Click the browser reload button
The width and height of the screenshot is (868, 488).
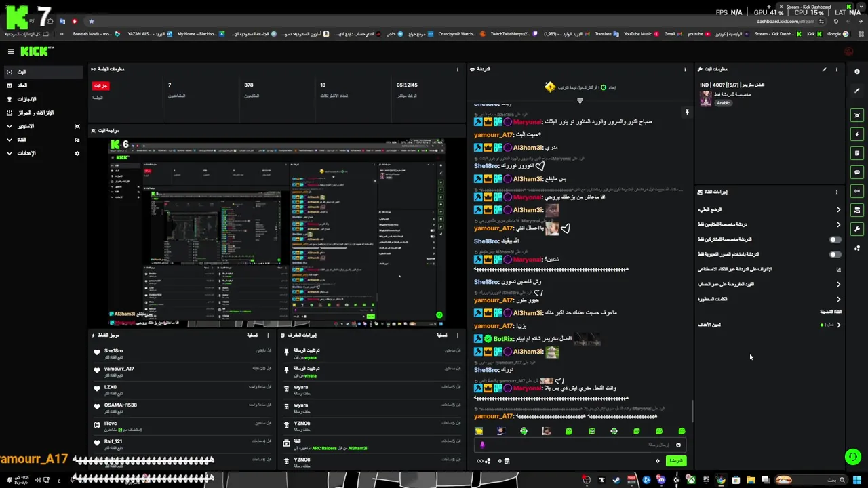835,21
